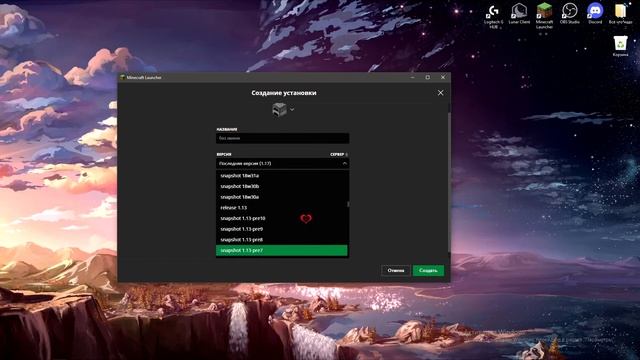Screen dimensions: 640x360
Task: Close the Создание установки dialog with X
Action: [x=440, y=93]
